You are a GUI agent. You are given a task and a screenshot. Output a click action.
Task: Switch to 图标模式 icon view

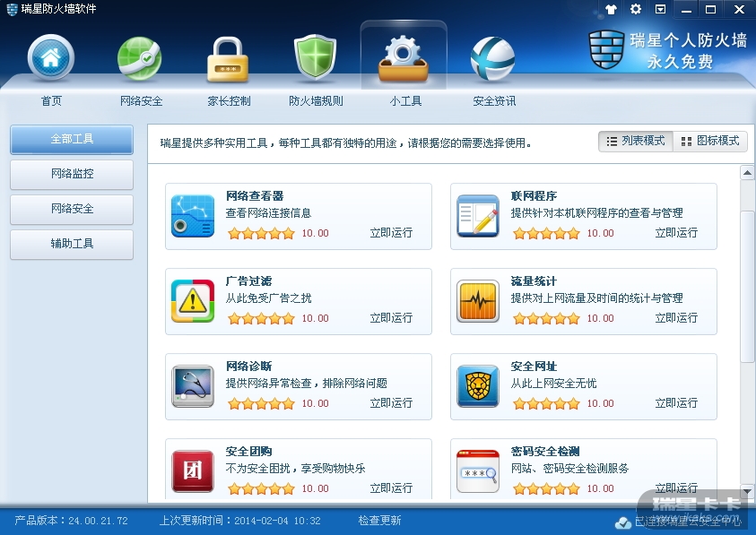tap(709, 142)
